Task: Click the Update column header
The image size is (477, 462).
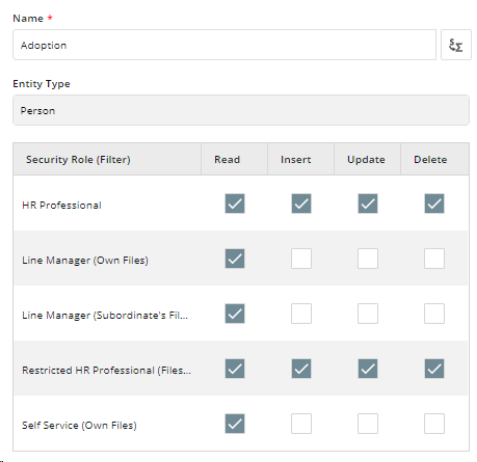Action: [367, 159]
